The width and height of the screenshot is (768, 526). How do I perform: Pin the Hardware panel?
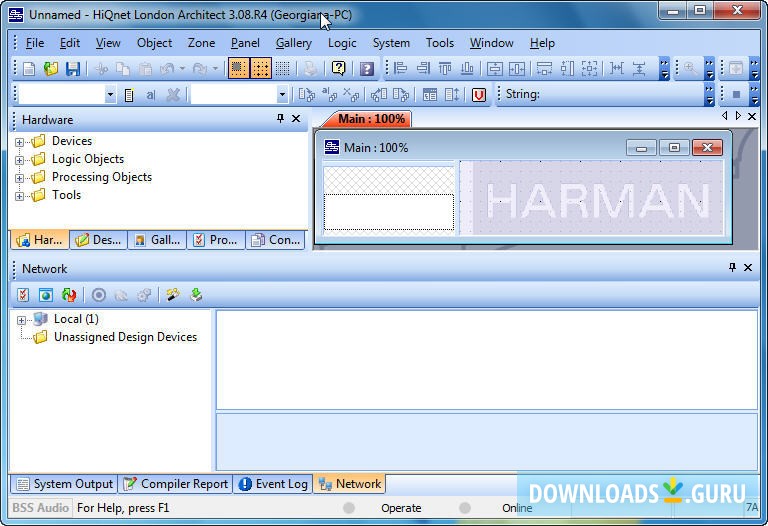tap(280, 118)
